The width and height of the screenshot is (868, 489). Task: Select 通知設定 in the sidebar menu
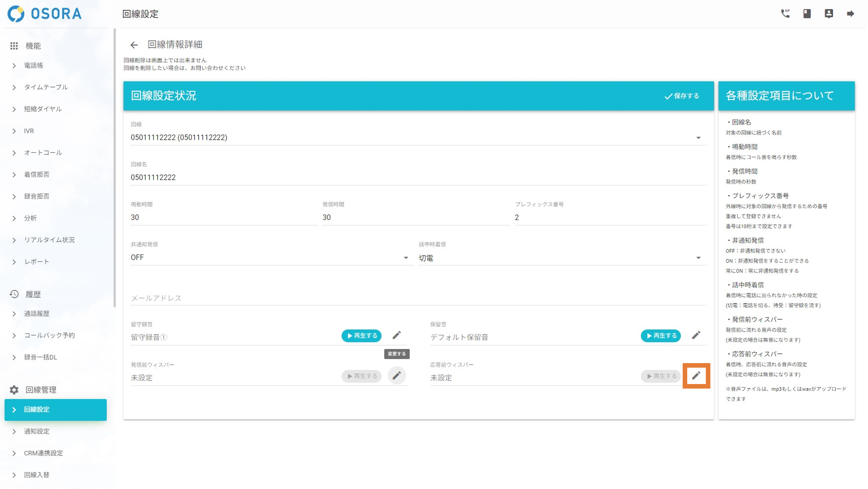click(x=37, y=431)
